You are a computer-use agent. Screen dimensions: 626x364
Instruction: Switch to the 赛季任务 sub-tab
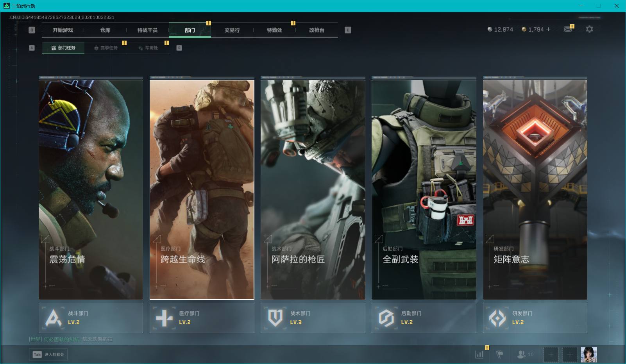point(106,48)
